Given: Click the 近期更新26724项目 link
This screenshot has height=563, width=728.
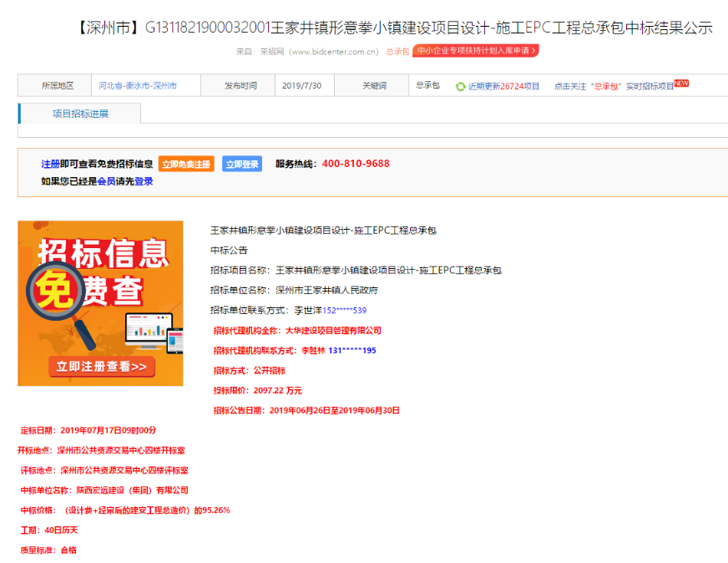Looking at the screenshot, I should [503, 86].
